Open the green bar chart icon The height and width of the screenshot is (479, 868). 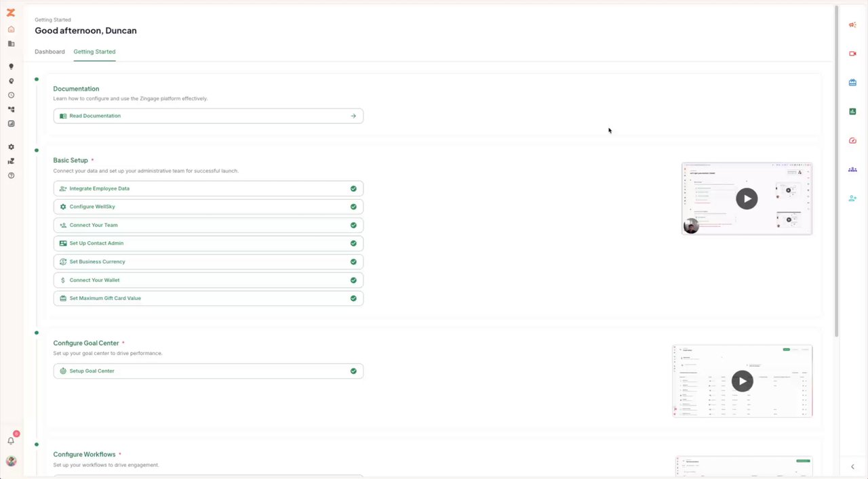[852, 111]
